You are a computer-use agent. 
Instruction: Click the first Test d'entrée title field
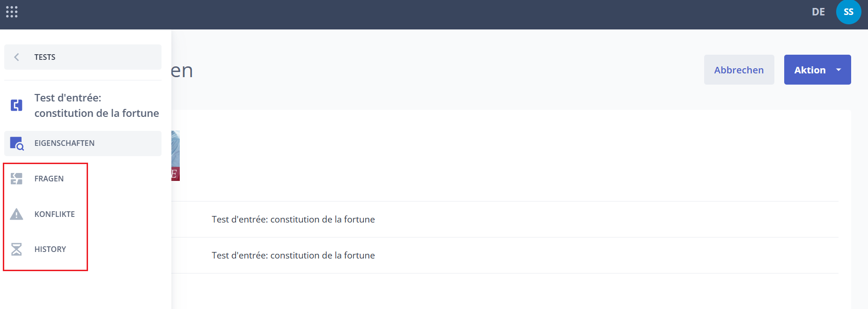[x=505, y=219]
